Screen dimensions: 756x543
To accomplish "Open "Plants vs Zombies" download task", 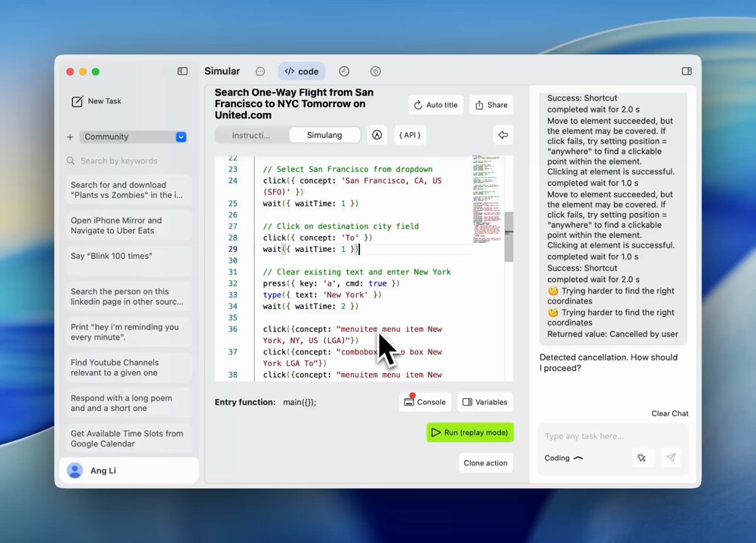I will pyautogui.click(x=128, y=190).
